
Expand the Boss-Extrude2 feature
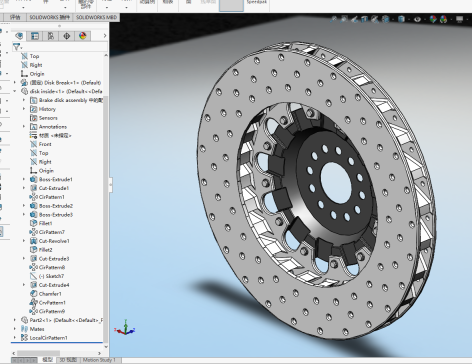[24, 206]
